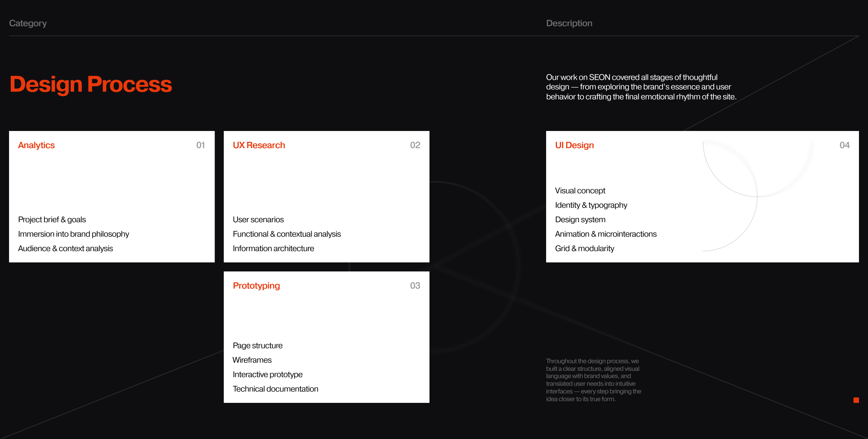Image resolution: width=868 pixels, height=439 pixels.
Task: Click the Description header label
Action: pyautogui.click(x=569, y=23)
